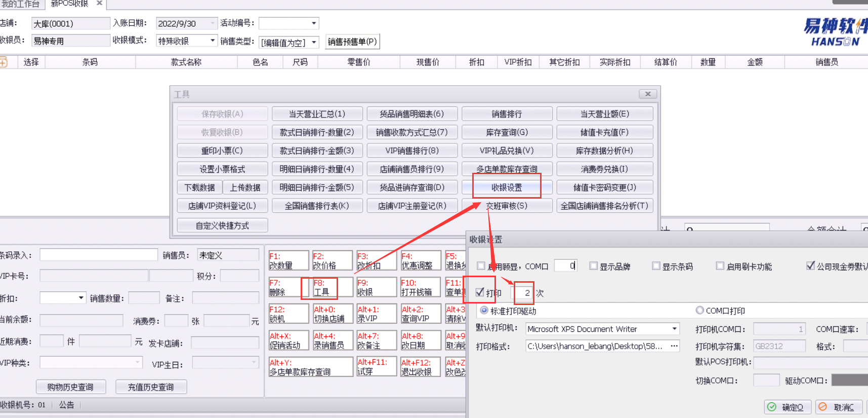Enable the 显示品牌 checkbox

[594, 266]
